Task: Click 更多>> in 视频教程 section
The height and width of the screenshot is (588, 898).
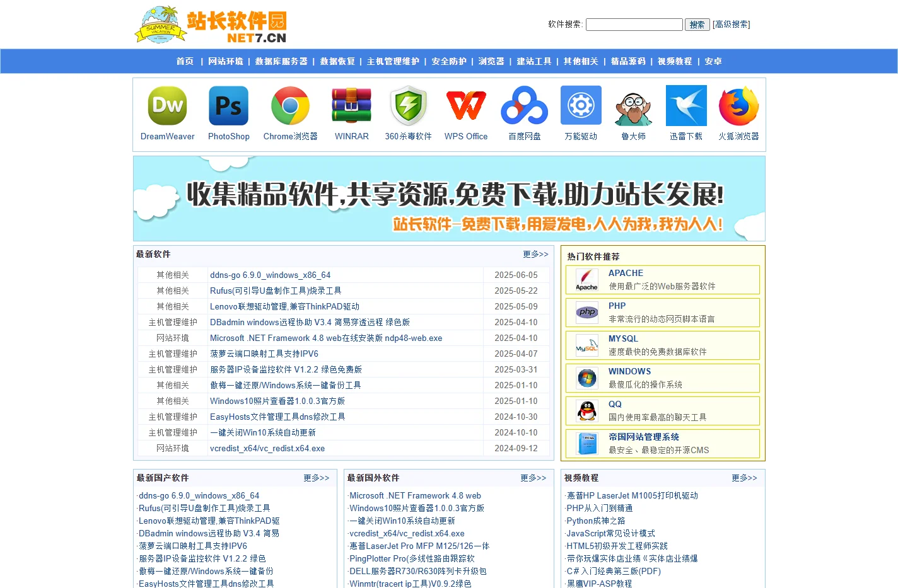Action: coord(744,478)
